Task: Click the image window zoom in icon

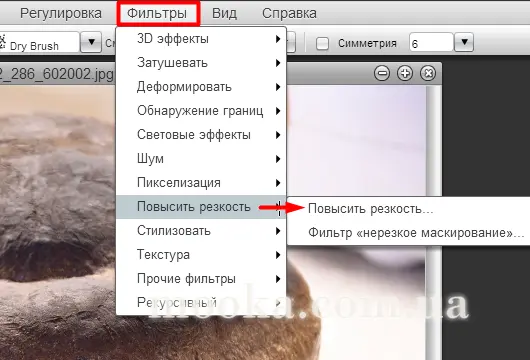Action: 405,73
